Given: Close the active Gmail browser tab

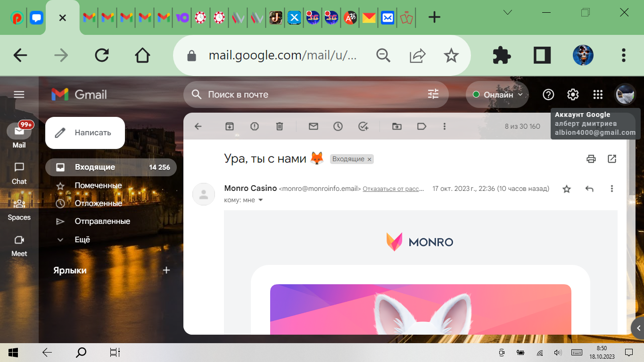Looking at the screenshot, I should 63,18.
